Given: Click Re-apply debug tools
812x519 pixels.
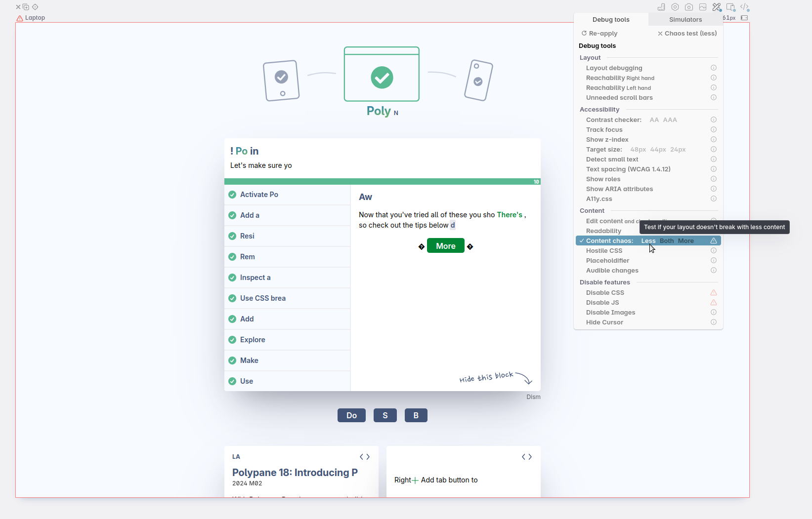Looking at the screenshot, I should pos(599,34).
